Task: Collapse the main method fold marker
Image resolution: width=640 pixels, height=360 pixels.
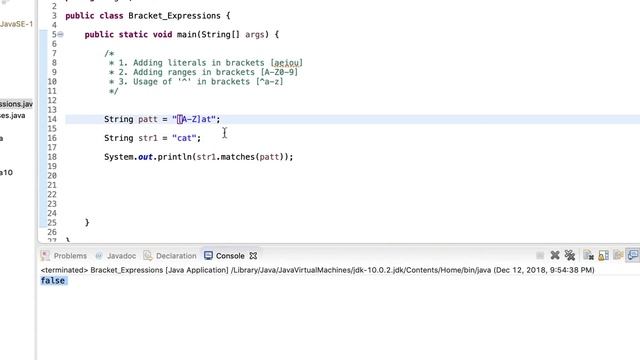Action: point(60,34)
